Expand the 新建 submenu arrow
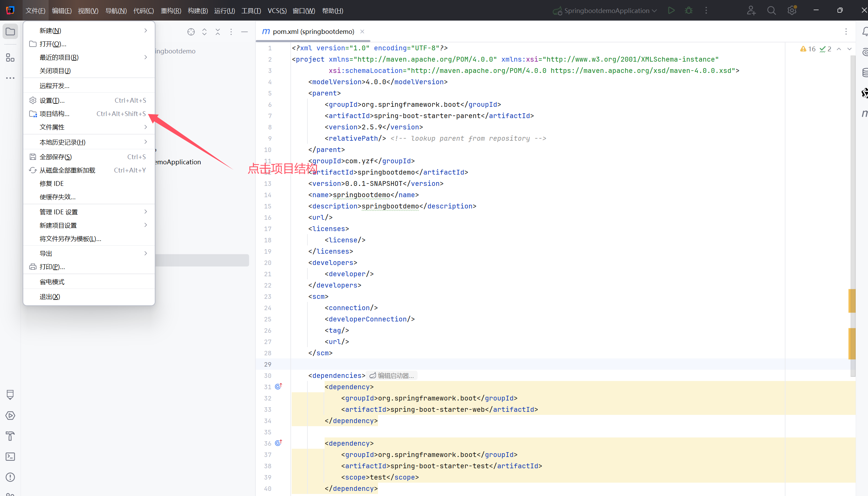Image resolution: width=868 pixels, height=496 pixels. point(146,30)
